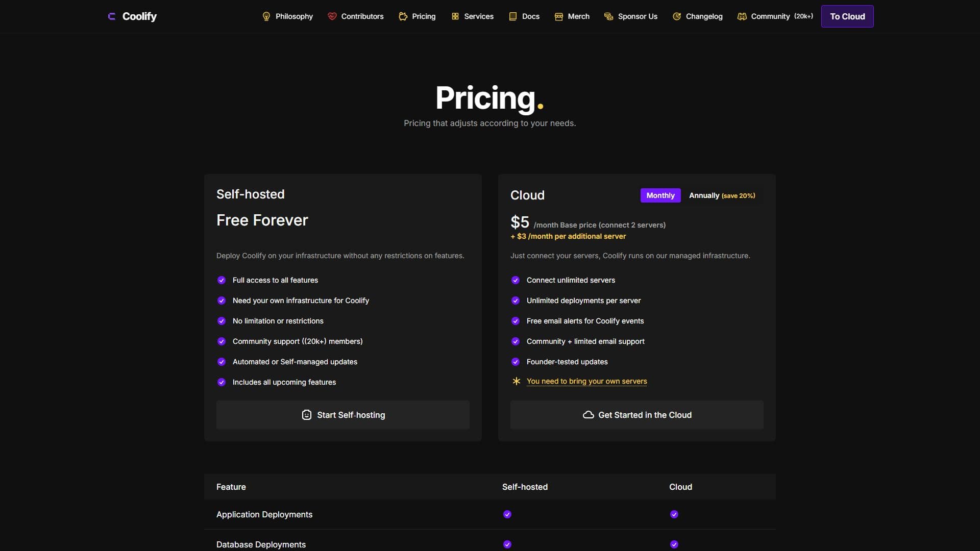Follow the You need to bring your own servers link

click(586, 381)
